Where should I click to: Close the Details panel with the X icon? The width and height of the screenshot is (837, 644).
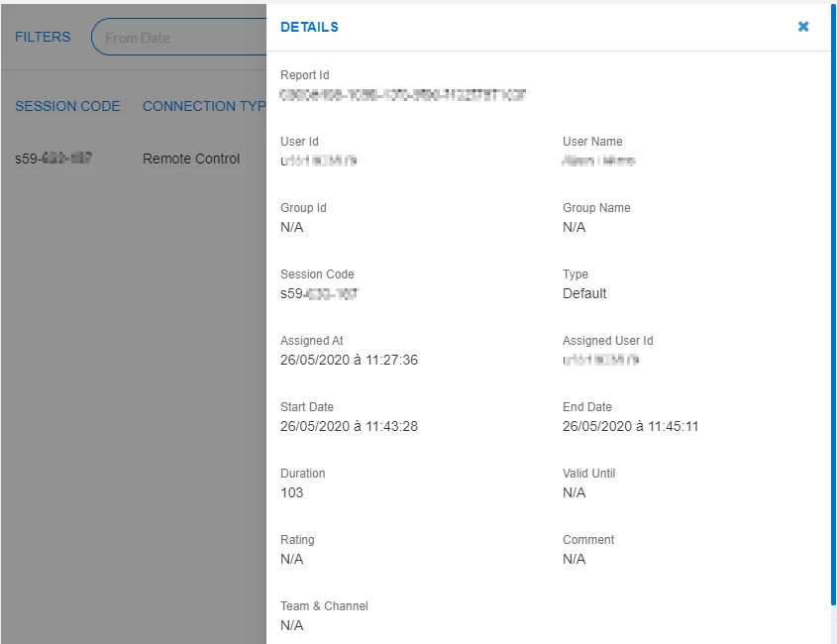coord(803,27)
